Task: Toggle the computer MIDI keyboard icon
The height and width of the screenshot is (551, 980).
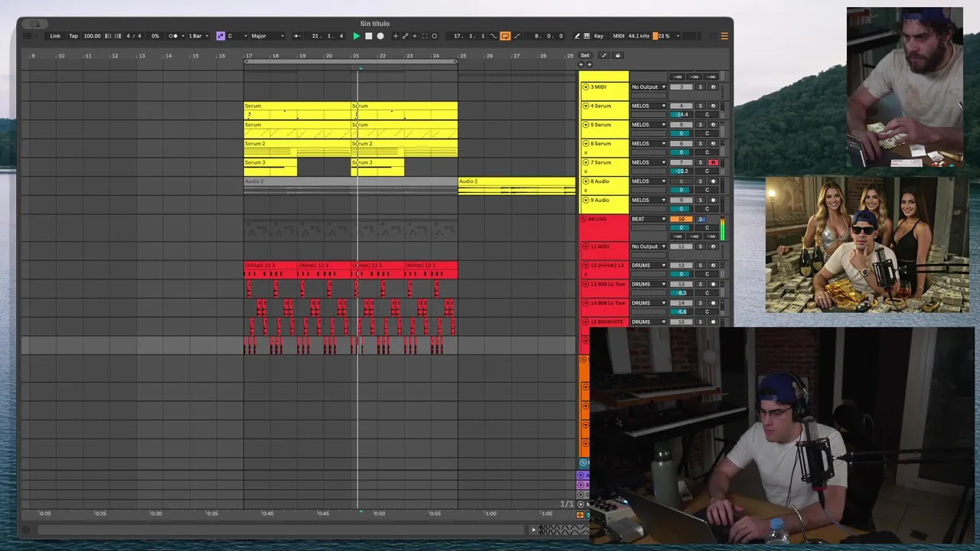Action: click(586, 36)
